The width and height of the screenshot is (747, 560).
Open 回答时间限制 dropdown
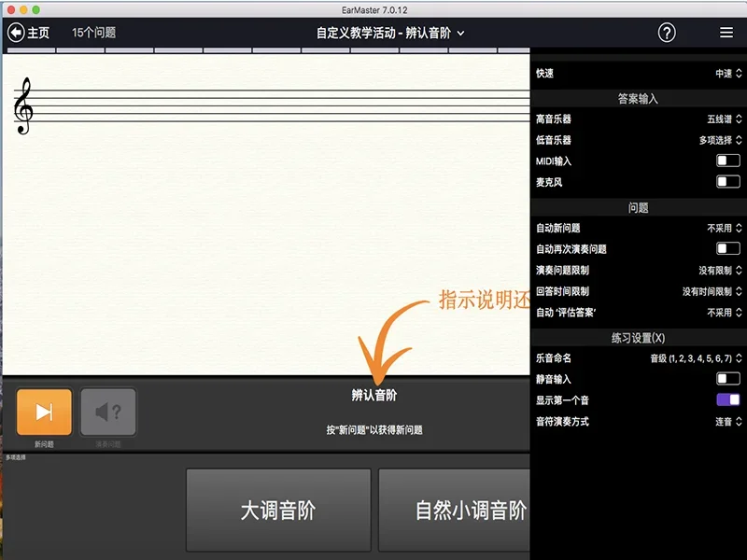point(712,291)
